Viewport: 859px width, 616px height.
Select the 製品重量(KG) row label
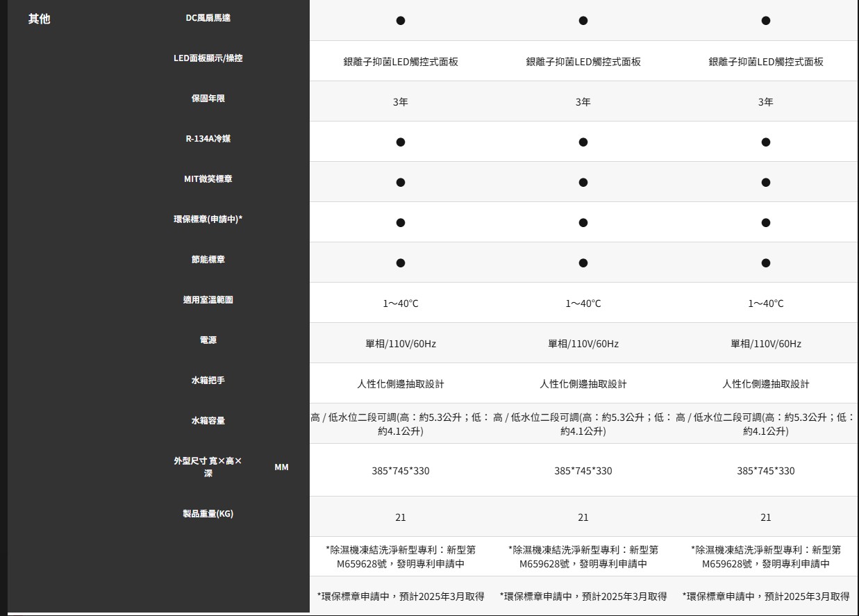click(208, 514)
